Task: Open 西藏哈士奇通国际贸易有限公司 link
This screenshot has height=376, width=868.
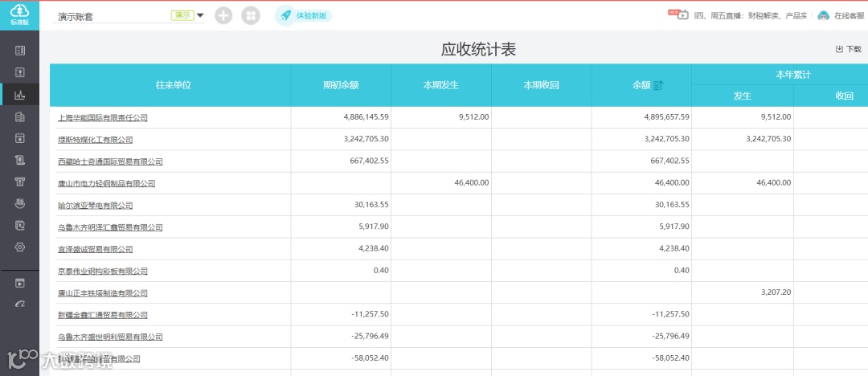Action: click(110, 161)
